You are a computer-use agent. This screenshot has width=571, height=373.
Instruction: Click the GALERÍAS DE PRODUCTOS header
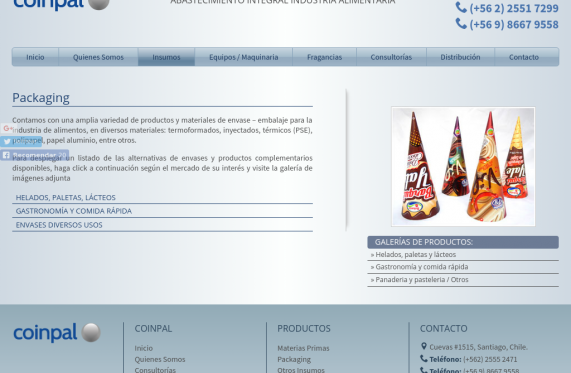click(x=463, y=242)
